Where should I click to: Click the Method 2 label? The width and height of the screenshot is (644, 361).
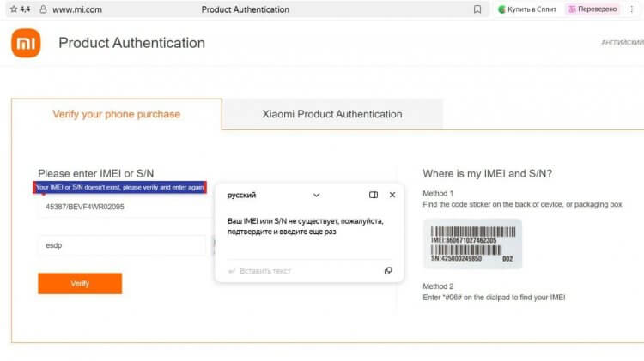(438, 286)
